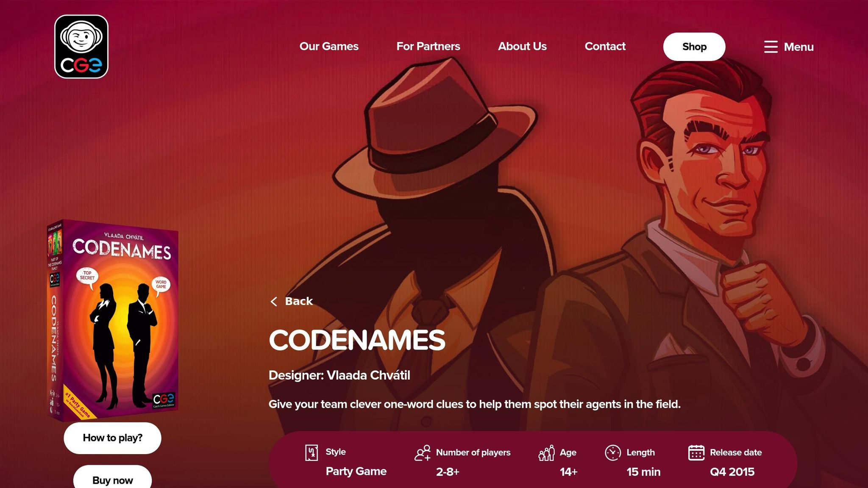Image resolution: width=868 pixels, height=488 pixels.
Task: Click the 15 min length value
Action: (x=643, y=472)
